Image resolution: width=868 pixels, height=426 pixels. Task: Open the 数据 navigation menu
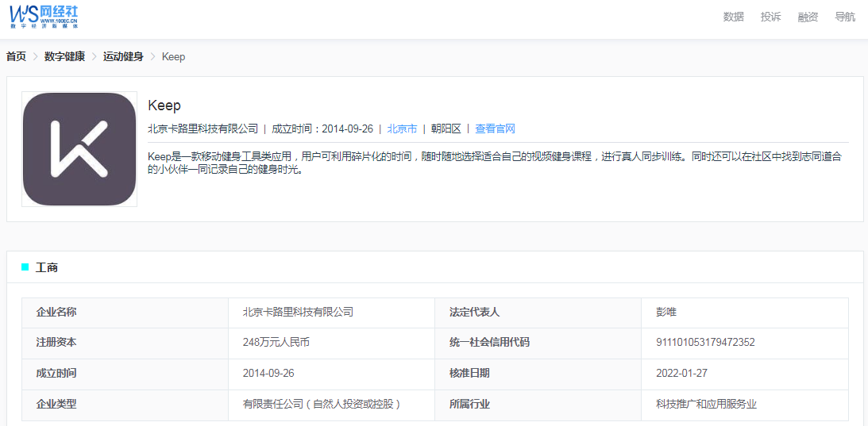click(733, 17)
